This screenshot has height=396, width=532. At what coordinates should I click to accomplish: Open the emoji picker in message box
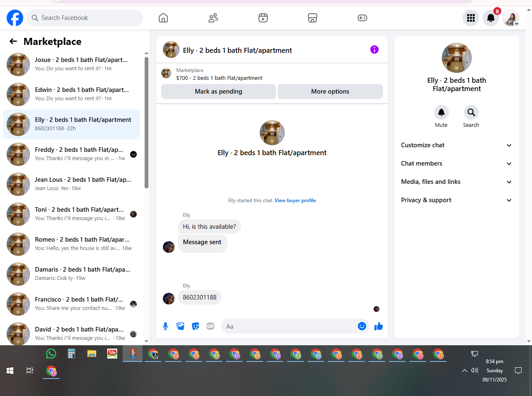(x=362, y=326)
